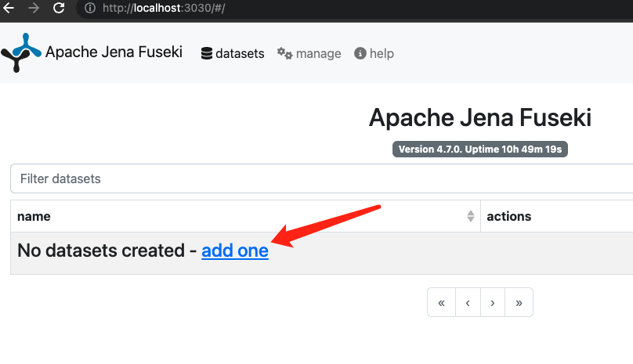Click the name column header

point(34,216)
